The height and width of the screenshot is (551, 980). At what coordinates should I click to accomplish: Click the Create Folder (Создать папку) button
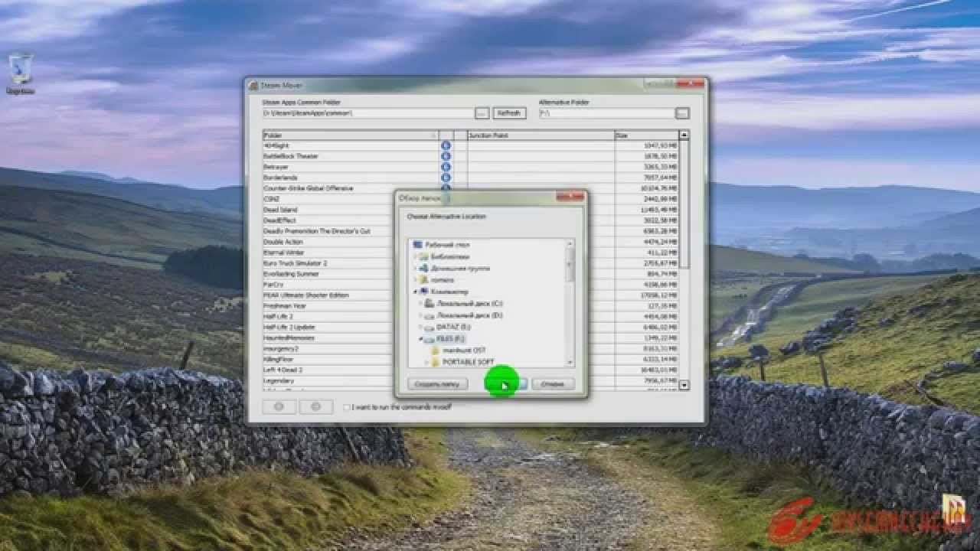[x=438, y=383]
